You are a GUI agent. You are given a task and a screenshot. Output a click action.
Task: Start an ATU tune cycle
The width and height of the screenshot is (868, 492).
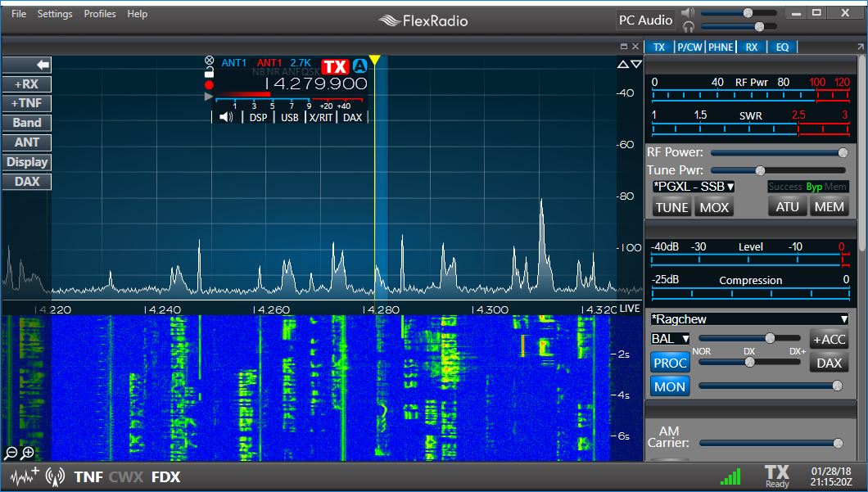787,206
